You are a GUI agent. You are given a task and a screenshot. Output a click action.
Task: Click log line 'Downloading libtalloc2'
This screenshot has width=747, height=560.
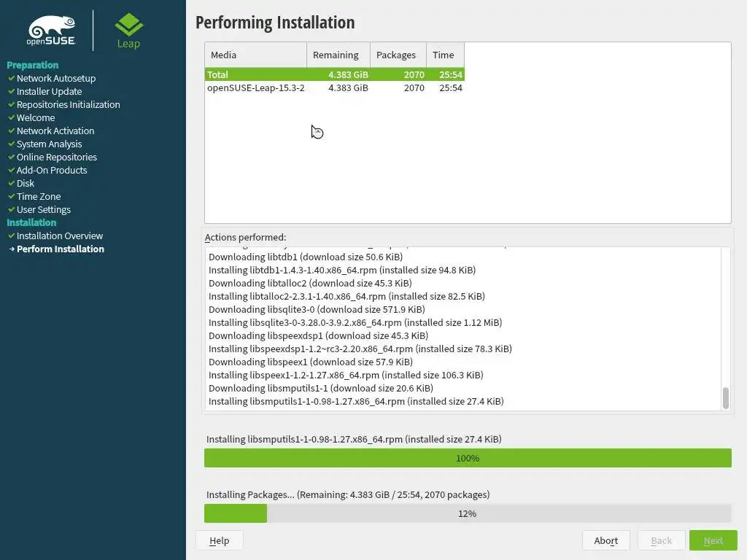pos(310,283)
